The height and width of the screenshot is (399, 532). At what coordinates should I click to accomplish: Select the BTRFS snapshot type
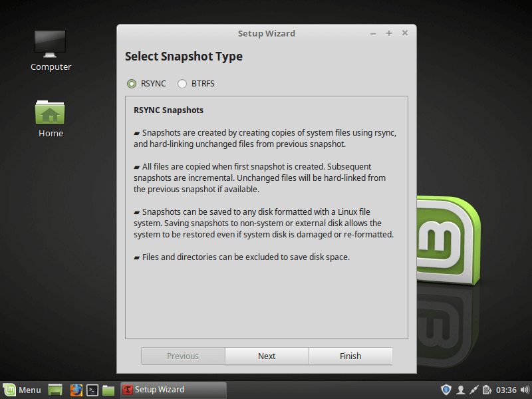click(182, 84)
